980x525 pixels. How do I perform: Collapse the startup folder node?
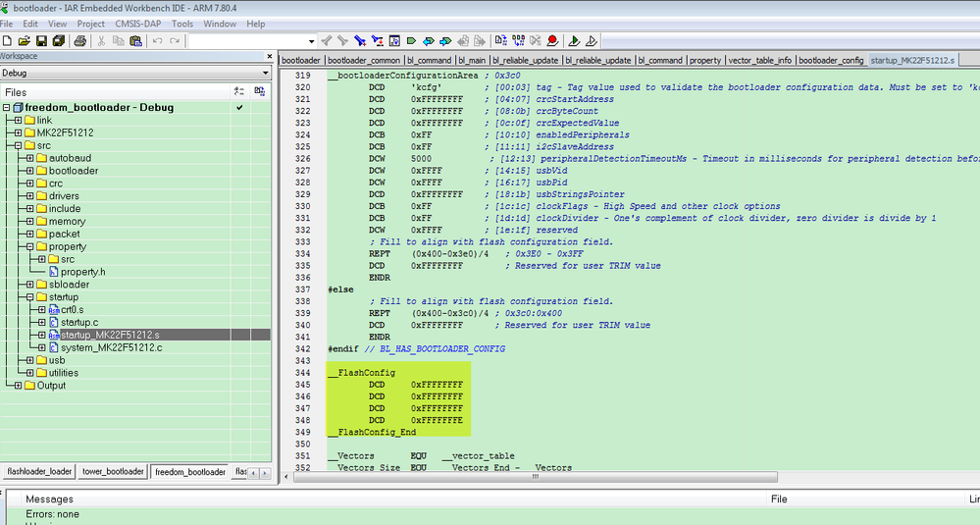click(29, 297)
